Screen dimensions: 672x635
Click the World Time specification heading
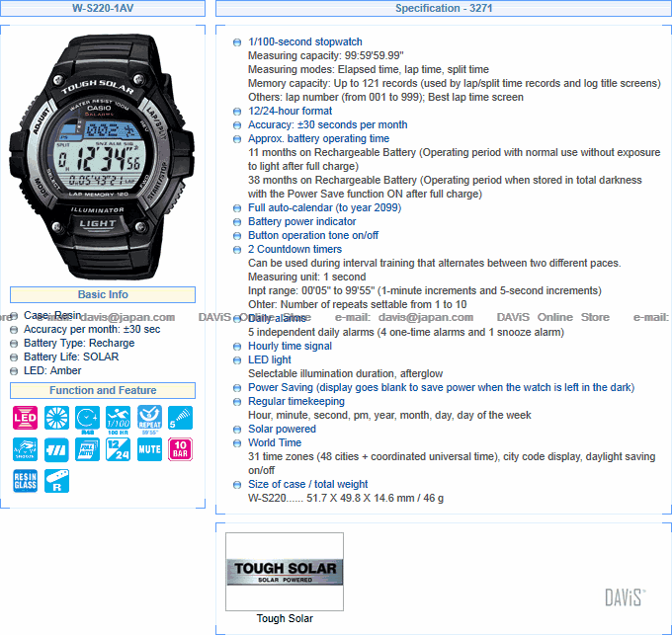point(275,442)
